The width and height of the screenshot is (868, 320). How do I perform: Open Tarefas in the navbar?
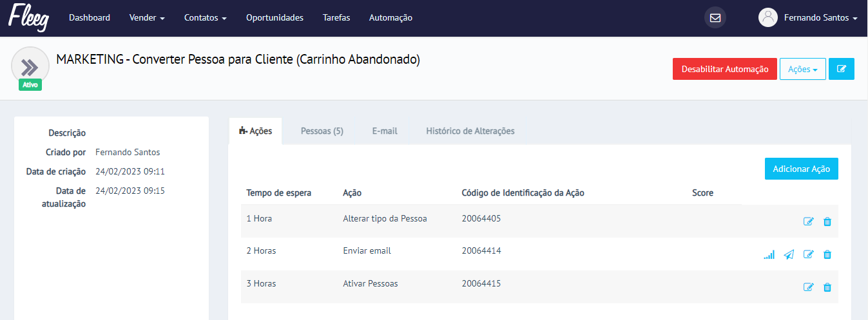coord(336,18)
